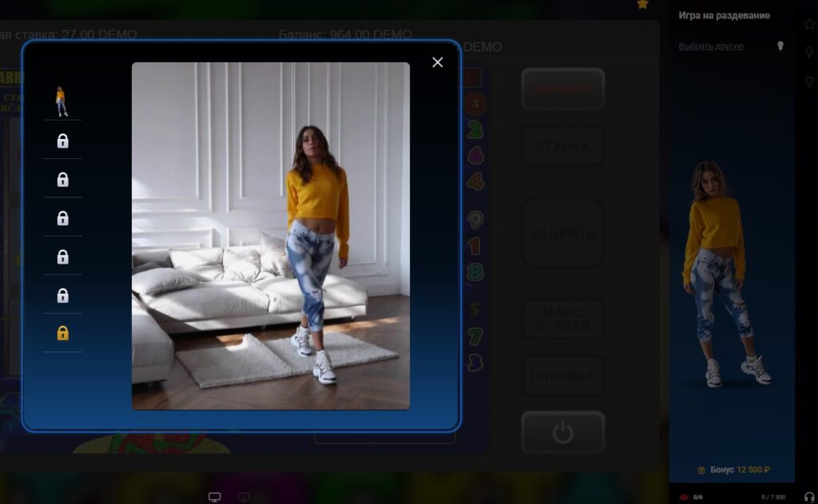Switch to single monitor view mode

(x=214, y=497)
